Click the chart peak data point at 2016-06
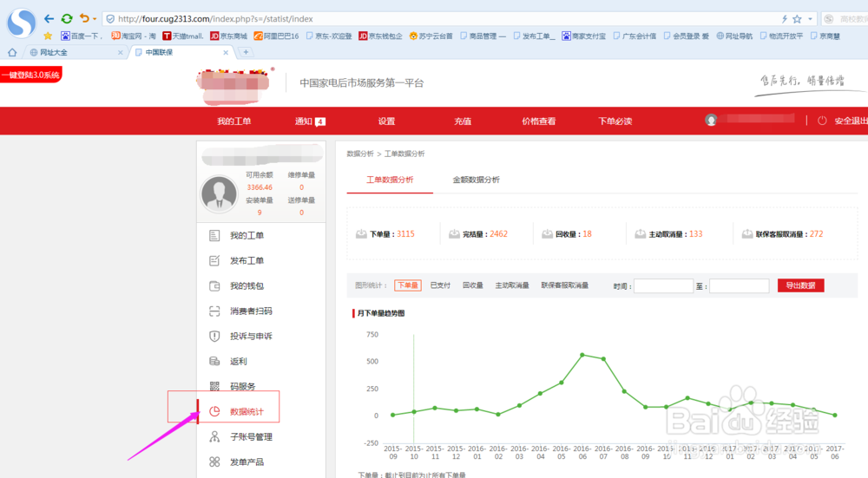Image resolution: width=868 pixels, height=478 pixels. tap(582, 355)
